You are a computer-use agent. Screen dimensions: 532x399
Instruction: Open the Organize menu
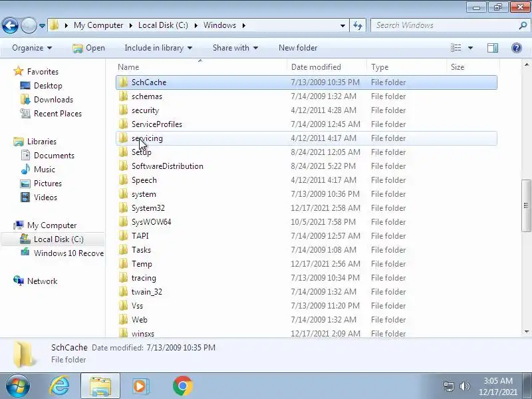pos(32,48)
